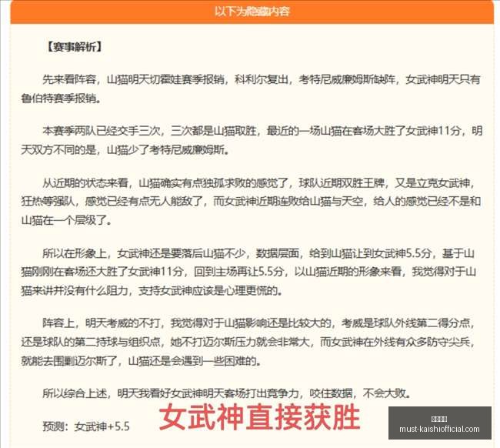Click the line 鲁伯特赛季报销。
500x448 pixels.
click(x=62, y=99)
